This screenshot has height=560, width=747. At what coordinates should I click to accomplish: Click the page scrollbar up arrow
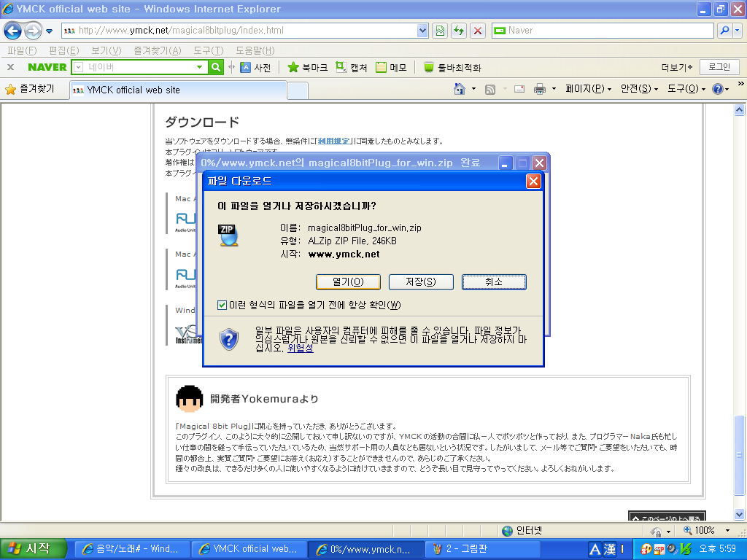(x=739, y=110)
